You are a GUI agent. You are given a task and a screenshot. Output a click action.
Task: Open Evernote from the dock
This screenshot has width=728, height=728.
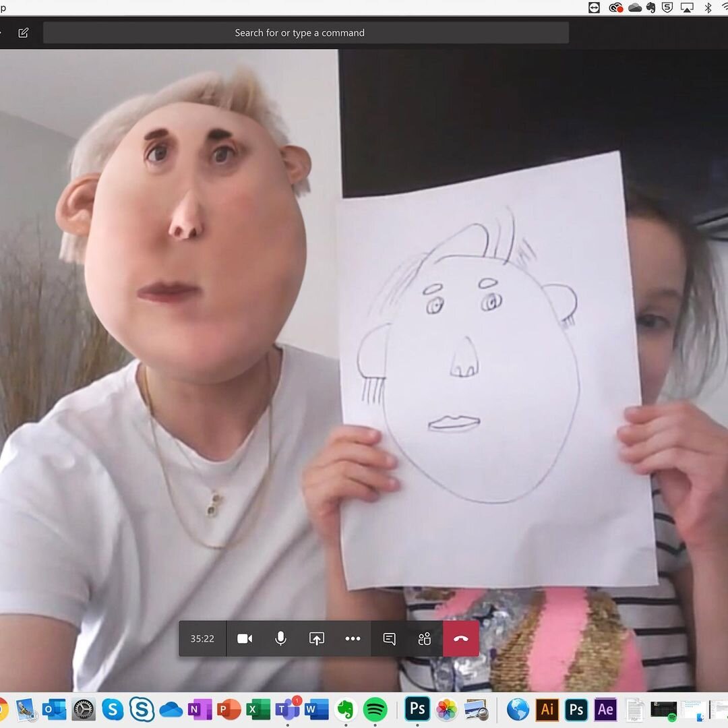(x=345, y=709)
